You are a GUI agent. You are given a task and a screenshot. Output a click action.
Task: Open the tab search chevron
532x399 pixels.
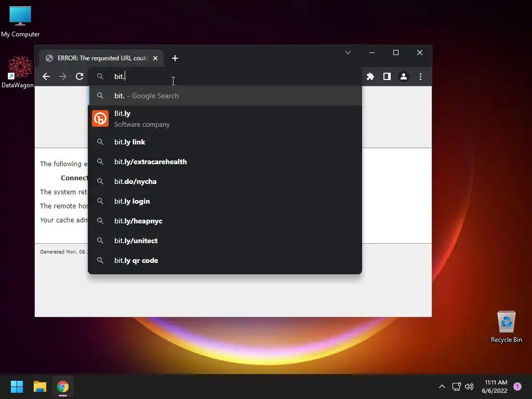point(348,52)
